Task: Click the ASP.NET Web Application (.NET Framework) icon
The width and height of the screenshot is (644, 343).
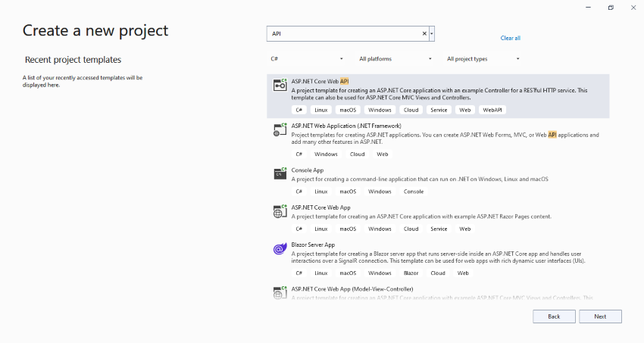Action: [x=280, y=130]
